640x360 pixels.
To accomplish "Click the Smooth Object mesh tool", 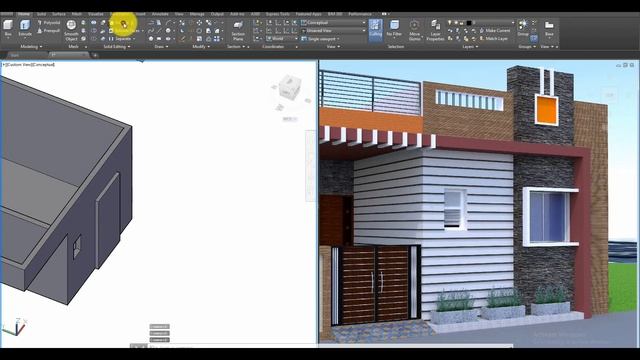I will [x=71, y=31].
